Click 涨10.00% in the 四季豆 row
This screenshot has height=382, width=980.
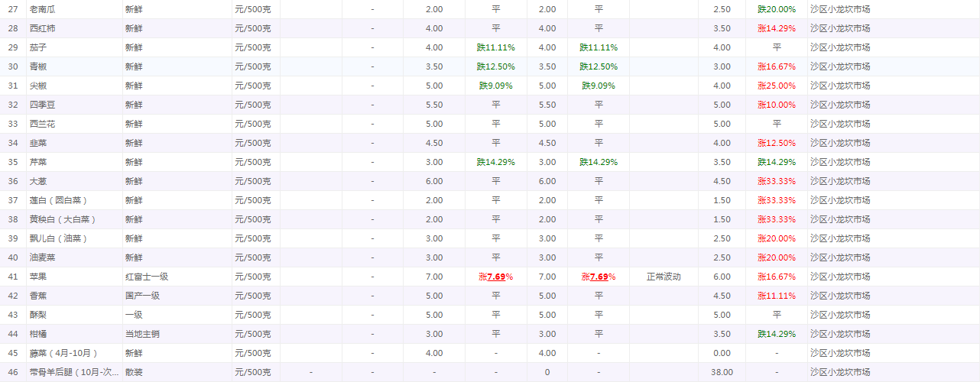(777, 105)
